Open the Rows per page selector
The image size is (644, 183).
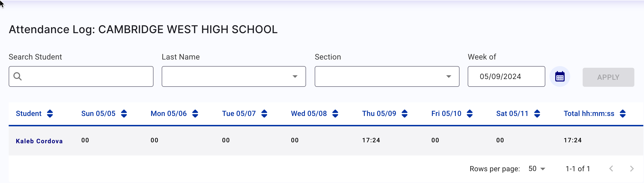point(537,169)
